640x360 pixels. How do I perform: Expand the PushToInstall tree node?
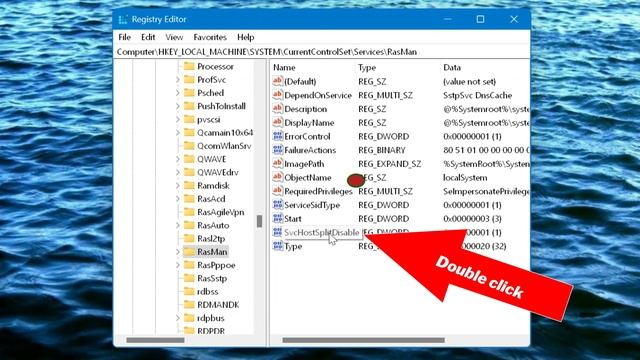click(178, 107)
